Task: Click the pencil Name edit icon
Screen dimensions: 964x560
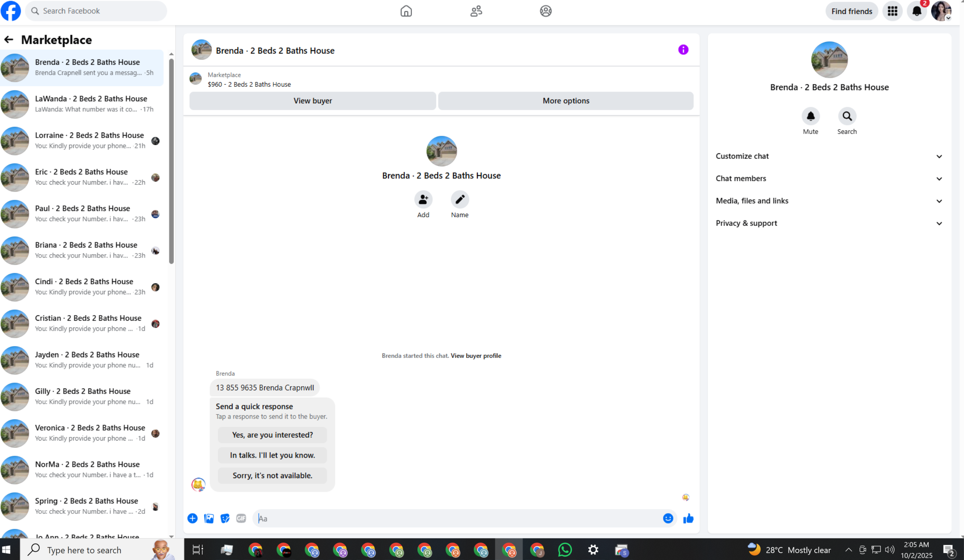Action: [459, 199]
